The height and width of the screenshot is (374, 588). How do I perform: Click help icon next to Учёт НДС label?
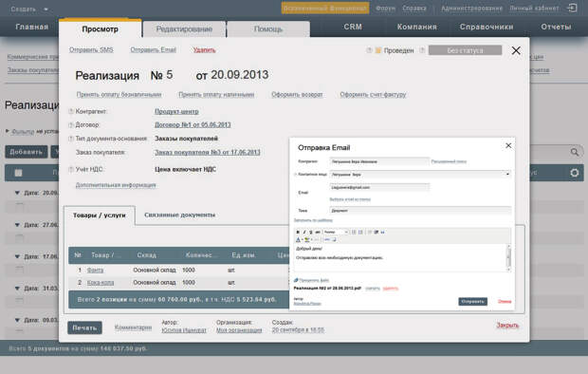pyautogui.click(x=71, y=170)
